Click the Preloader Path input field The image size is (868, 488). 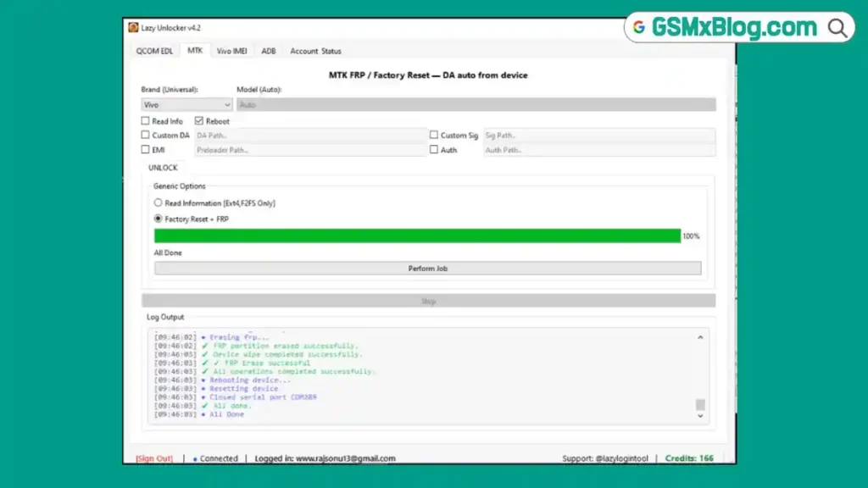[310, 150]
